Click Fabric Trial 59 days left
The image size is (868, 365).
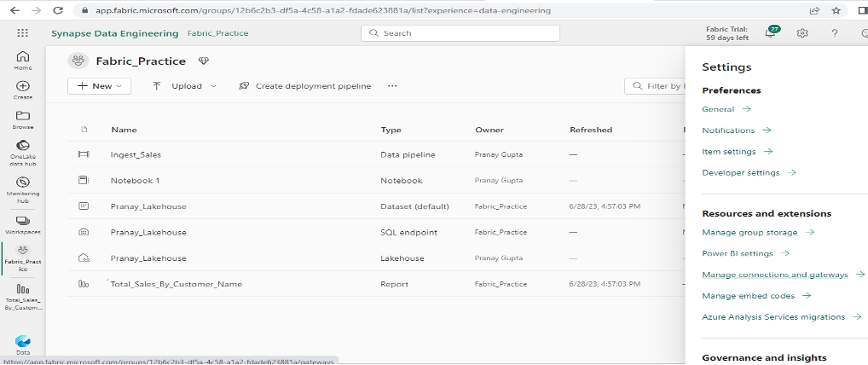(x=727, y=33)
